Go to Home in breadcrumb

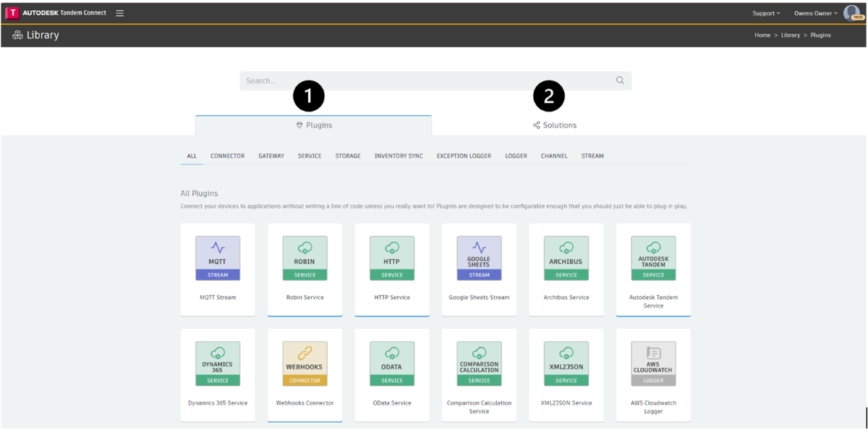[762, 35]
